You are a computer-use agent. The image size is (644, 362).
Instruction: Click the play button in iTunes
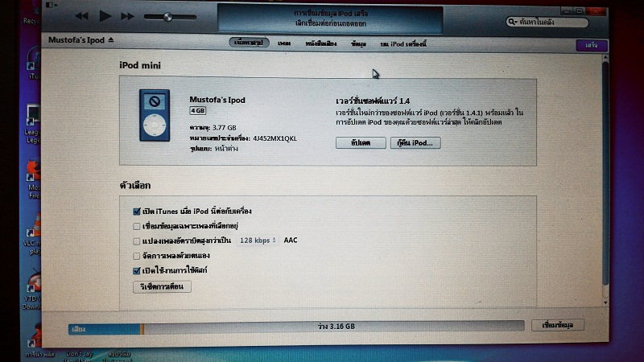[105, 16]
